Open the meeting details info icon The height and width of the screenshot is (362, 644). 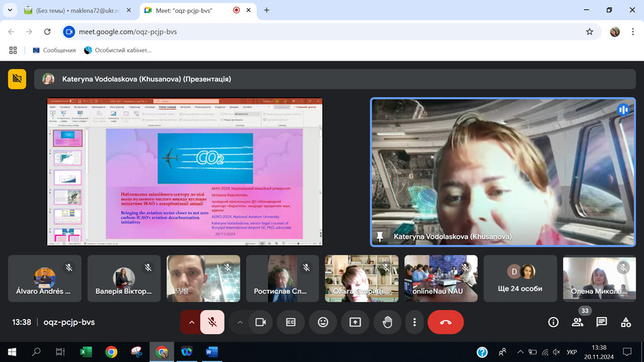pos(553,322)
